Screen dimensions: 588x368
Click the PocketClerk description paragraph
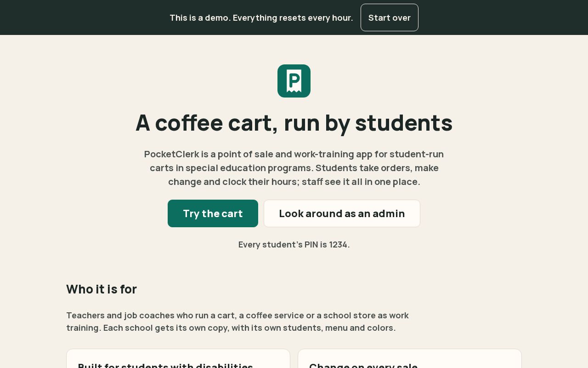[x=294, y=168]
